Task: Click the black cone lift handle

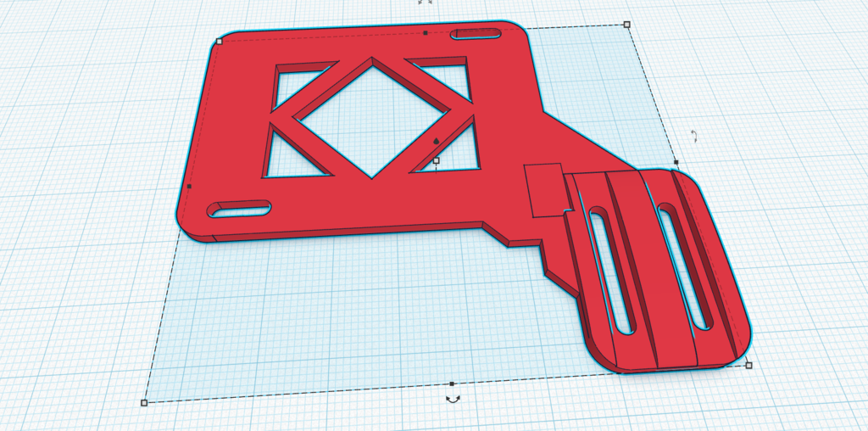Action: click(x=436, y=142)
